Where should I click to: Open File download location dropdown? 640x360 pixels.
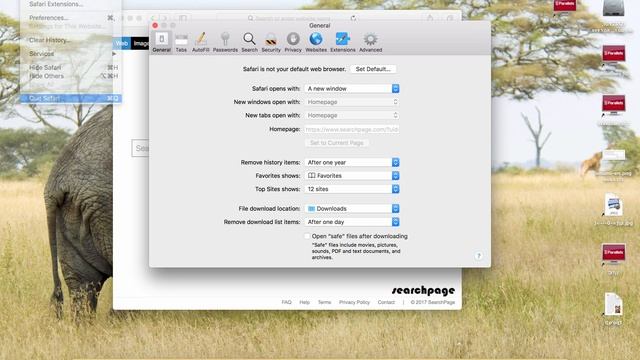(x=352, y=209)
